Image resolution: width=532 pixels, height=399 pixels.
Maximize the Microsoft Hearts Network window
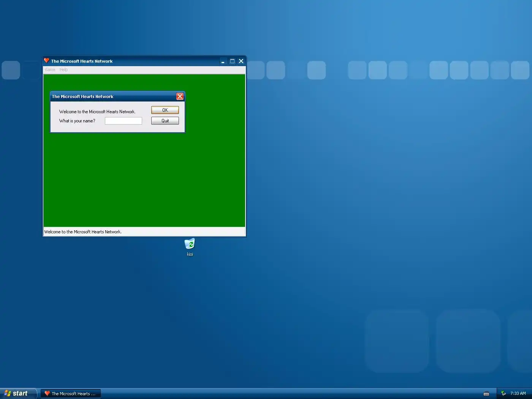232,61
